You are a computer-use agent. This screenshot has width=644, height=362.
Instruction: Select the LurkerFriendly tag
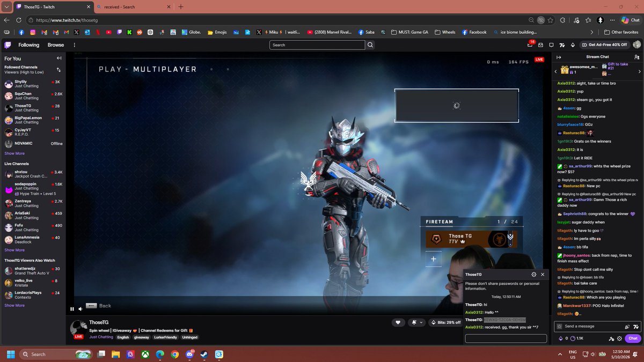[x=166, y=337]
